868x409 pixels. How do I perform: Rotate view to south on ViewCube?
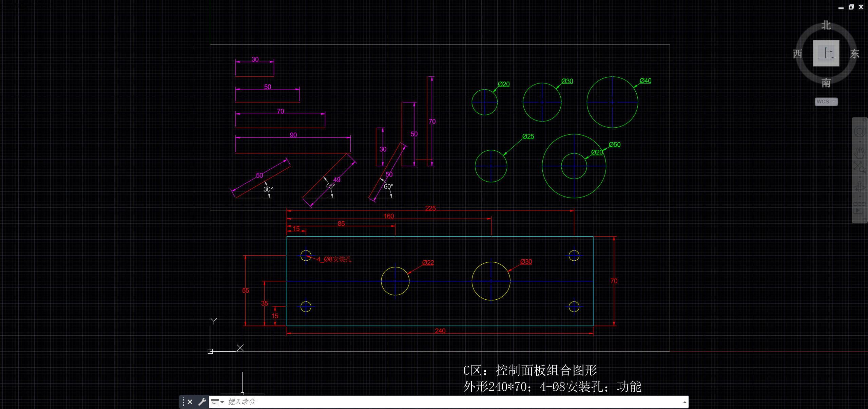coord(826,82)
